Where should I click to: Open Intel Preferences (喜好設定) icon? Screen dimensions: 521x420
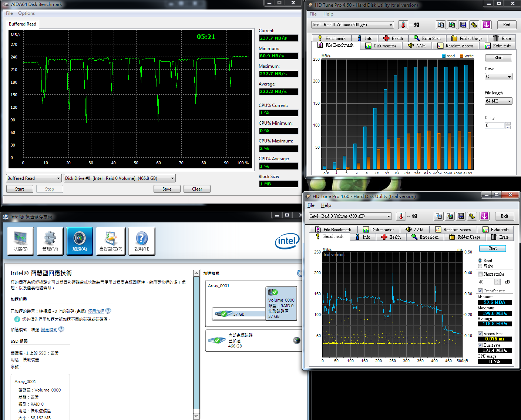click(111, 241)
